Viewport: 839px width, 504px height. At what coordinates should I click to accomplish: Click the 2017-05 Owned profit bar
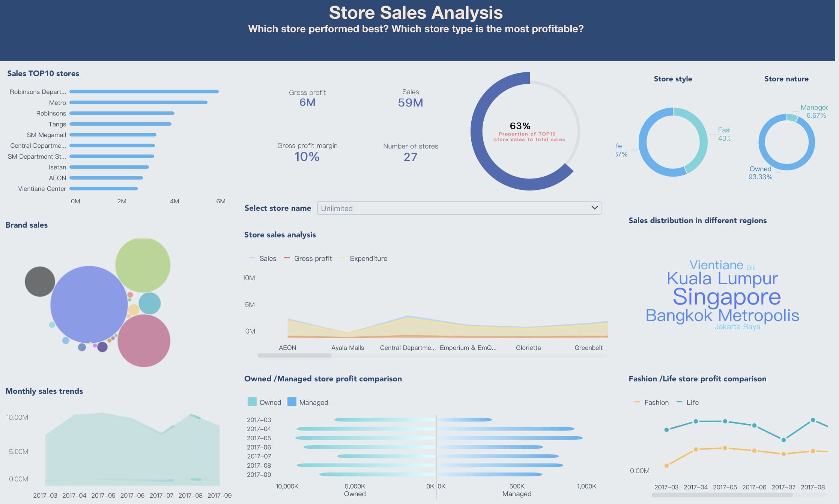[x=365, y=438]
